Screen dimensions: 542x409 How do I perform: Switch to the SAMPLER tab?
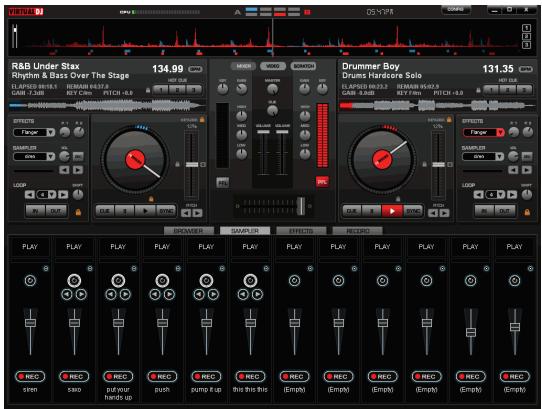(x=245, y=231)
